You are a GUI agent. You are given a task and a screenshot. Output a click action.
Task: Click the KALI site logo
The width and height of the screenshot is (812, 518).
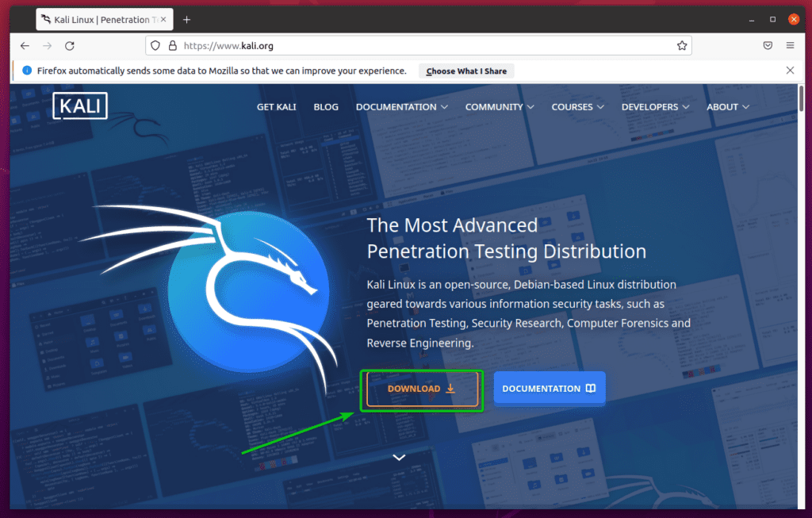[79, 106]
